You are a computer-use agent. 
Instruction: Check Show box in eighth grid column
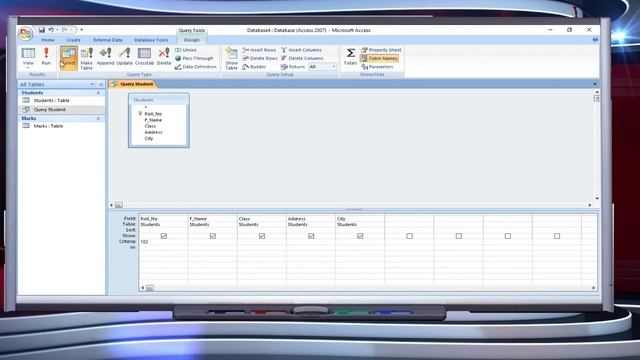click(x=508, y=236)
